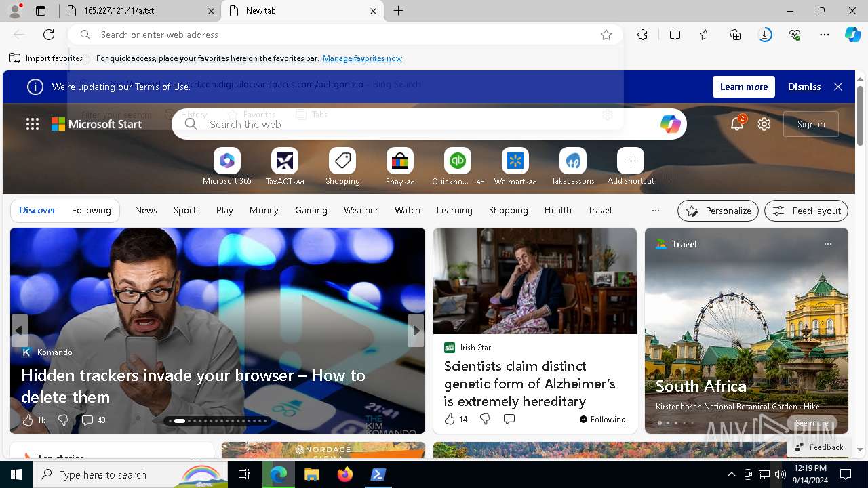
Task: Show the Downloads panel
Action: click(765, 35)
